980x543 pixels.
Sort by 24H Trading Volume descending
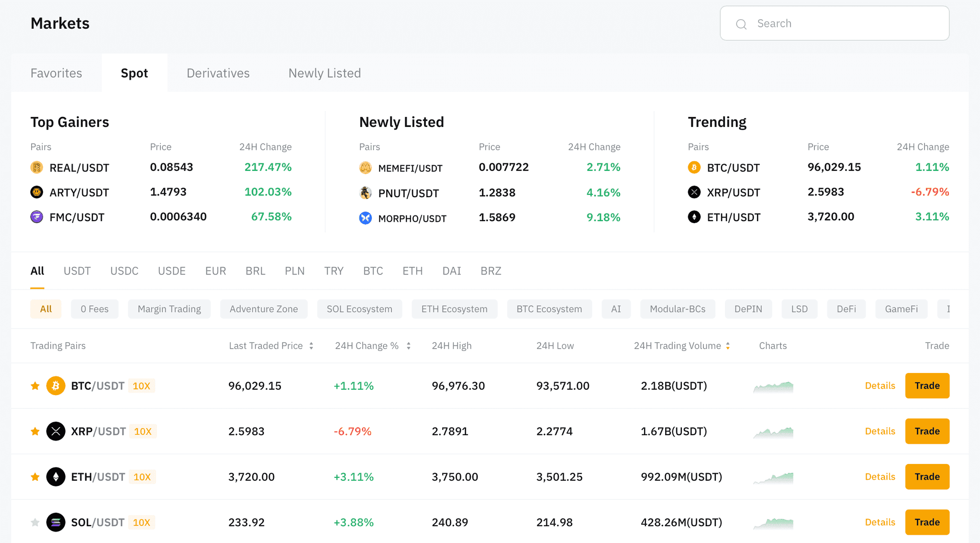coord(728,348)
